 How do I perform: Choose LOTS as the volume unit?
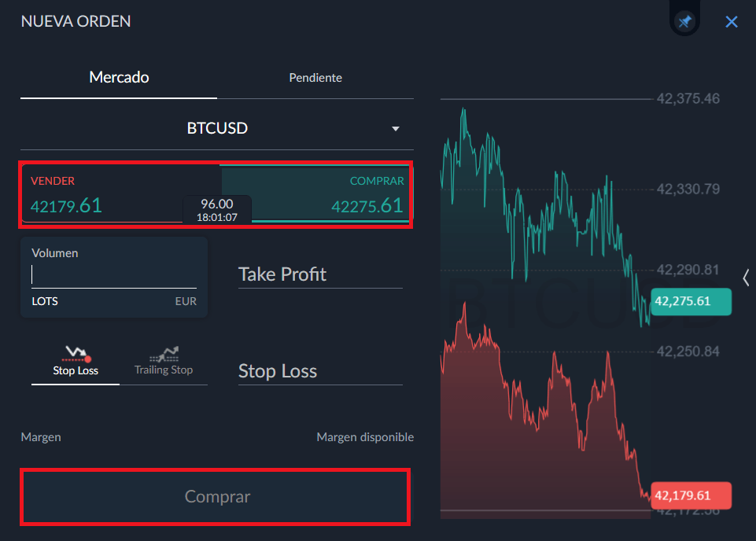click(45, 301)
